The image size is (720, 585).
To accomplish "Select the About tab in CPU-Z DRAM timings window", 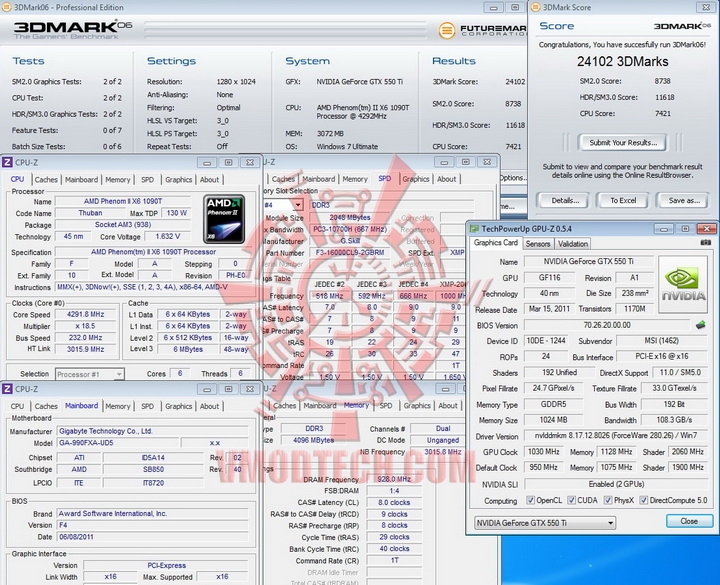I will pos(448,406).
